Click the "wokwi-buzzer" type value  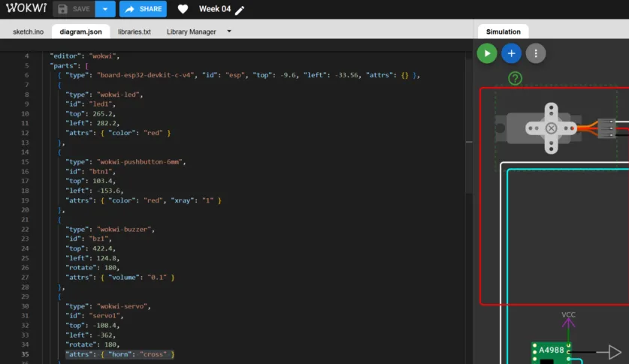(125, 229)
